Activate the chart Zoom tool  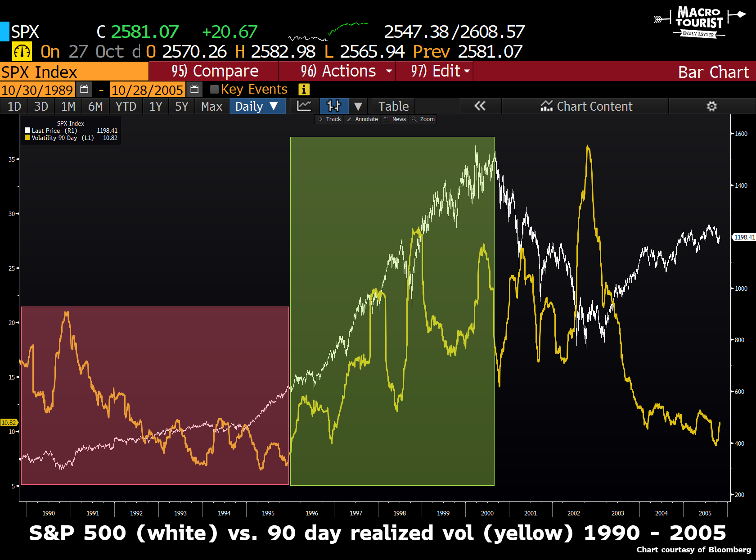click(x=423, y=119)
